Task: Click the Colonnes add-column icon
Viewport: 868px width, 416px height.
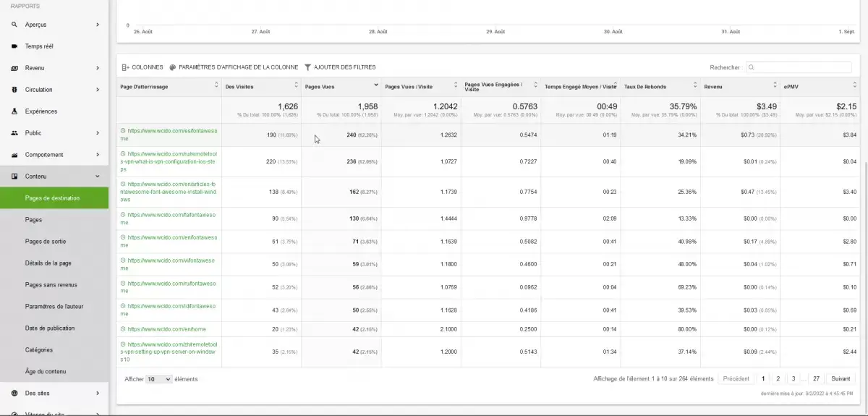Action: [125, 67]
